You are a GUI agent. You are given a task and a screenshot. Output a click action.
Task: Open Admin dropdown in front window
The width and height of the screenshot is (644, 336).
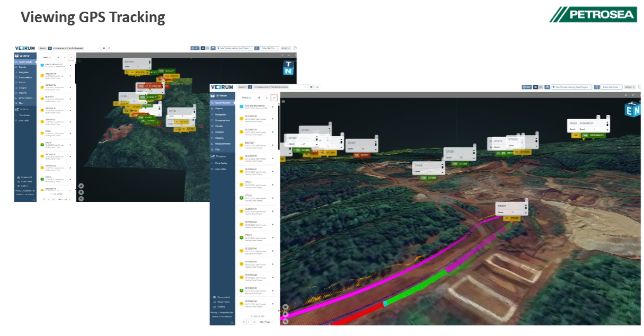coord(630,87)
